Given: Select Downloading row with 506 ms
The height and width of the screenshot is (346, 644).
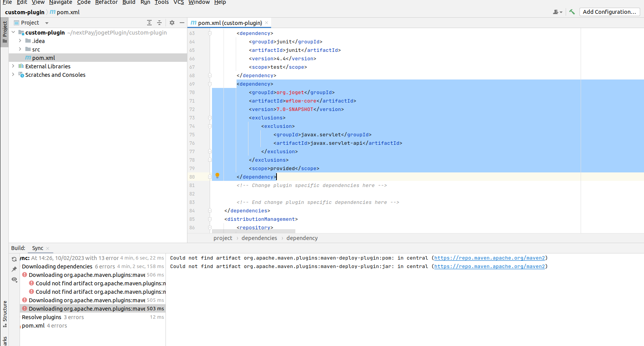Looking at the screenshot, I should coord(93,275).
